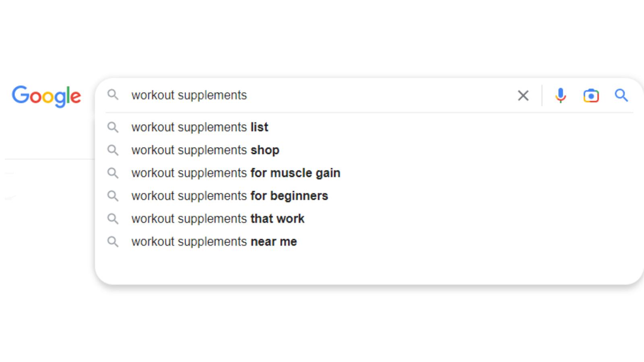Select suggestion 'workout supplements near me'
Viewport: 644px width, 362px height.
(x=214, y=241)
